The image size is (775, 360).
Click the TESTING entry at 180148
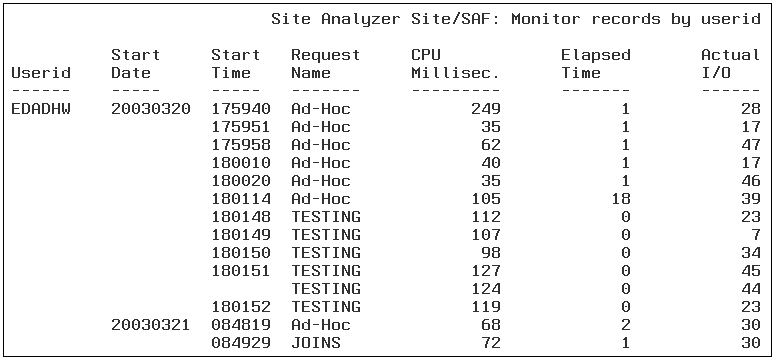325,217
